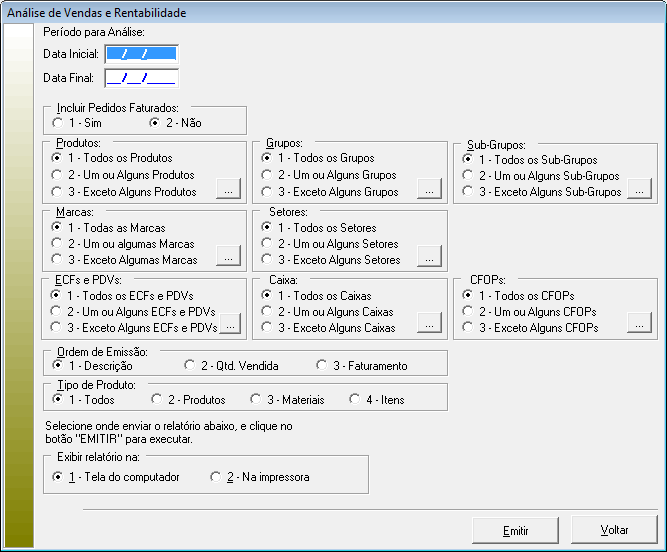The width and height of the screenshot is (667, 552).
Task: Select '2 - Um ou Alguns Sub-Grupos'
Action: click(x=468, y=176)
